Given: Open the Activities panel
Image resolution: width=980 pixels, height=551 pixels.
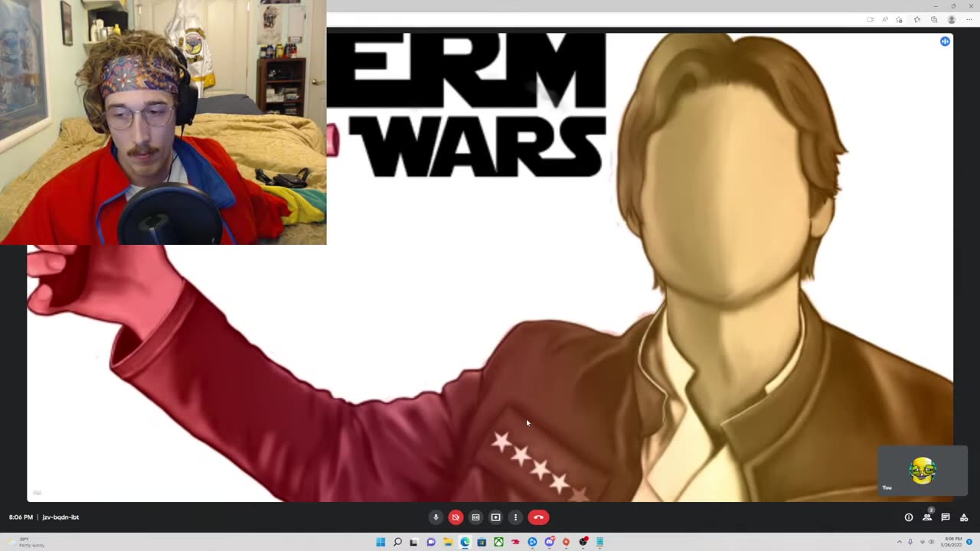Looking at the screenshot, I should pyautogui.click(x=964, y=517).
